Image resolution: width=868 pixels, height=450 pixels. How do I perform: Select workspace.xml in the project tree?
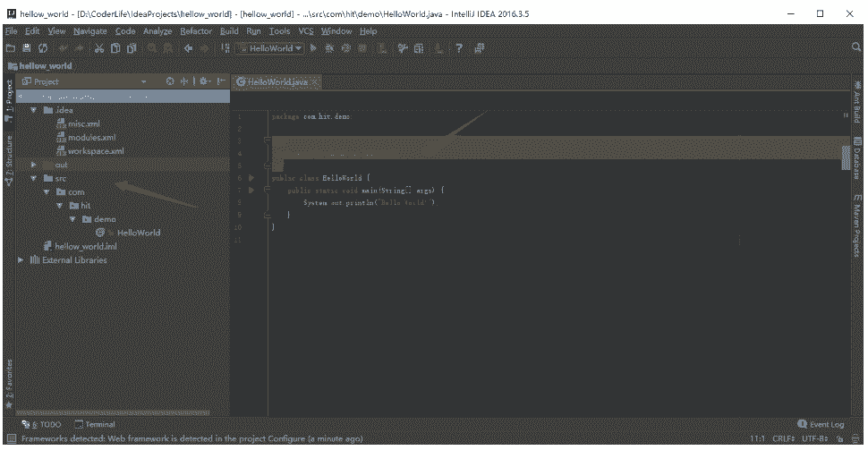[x=95, y=151]
